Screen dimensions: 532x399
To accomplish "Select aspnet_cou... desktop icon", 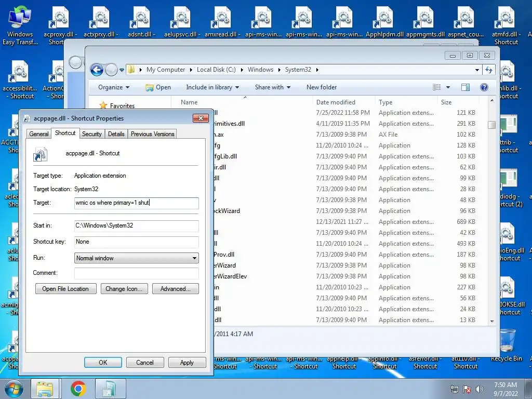I will pos(465,23).
